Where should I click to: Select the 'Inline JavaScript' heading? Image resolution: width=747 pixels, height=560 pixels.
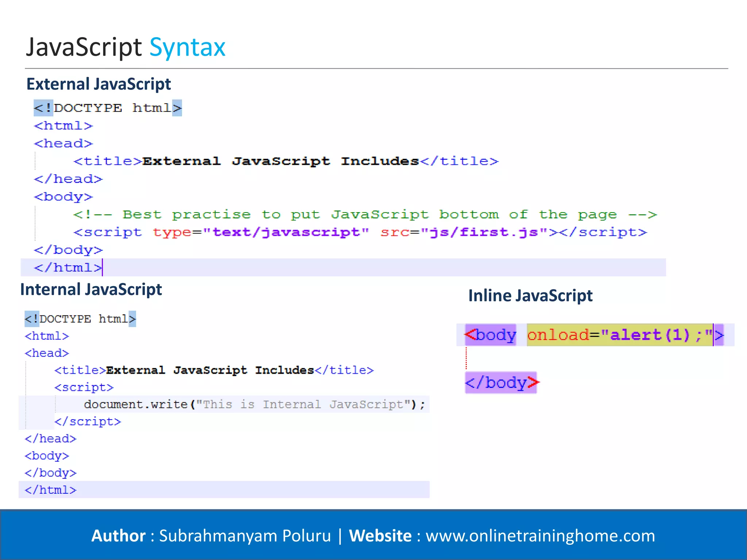pyautogui.click(x=530, y=296)
